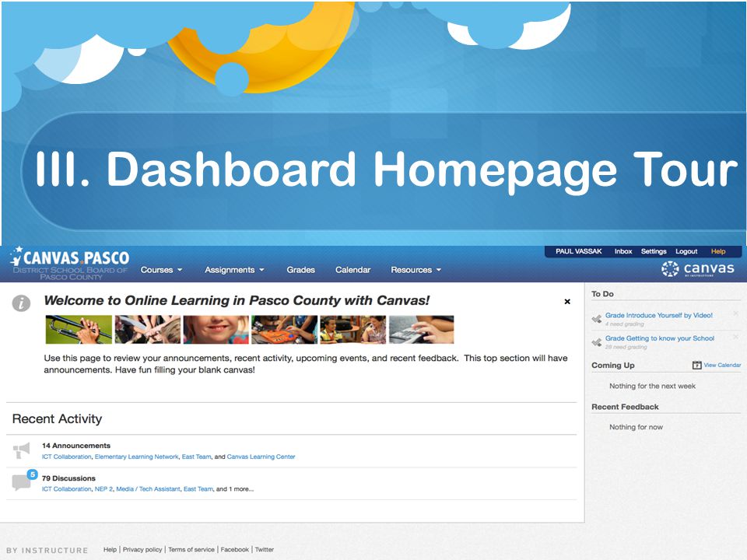
Task: Open the Inbox
Action: click(x=623, y=251)
